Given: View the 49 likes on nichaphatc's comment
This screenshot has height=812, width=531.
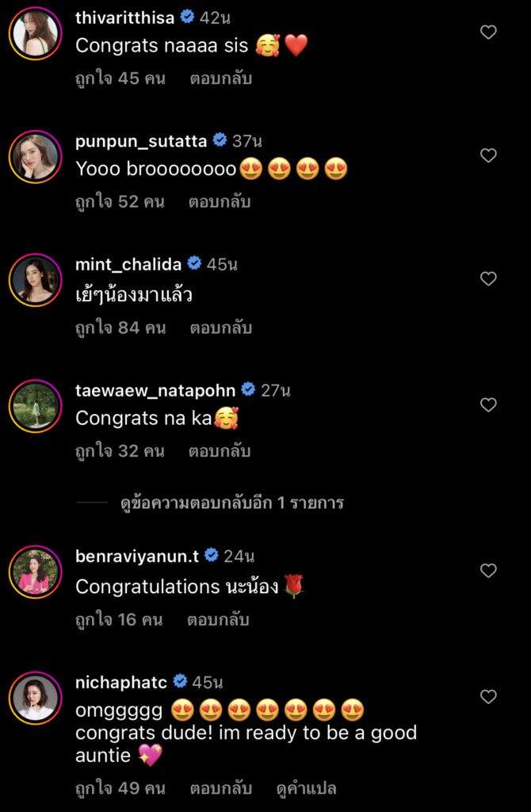Looking at the screenshot, I should point(120,788).
